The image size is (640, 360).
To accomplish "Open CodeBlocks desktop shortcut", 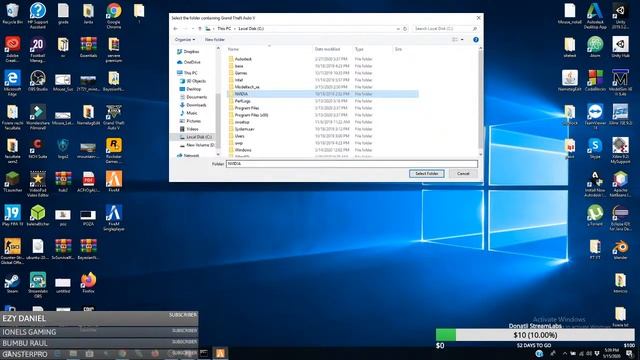I will click(595, 80).
